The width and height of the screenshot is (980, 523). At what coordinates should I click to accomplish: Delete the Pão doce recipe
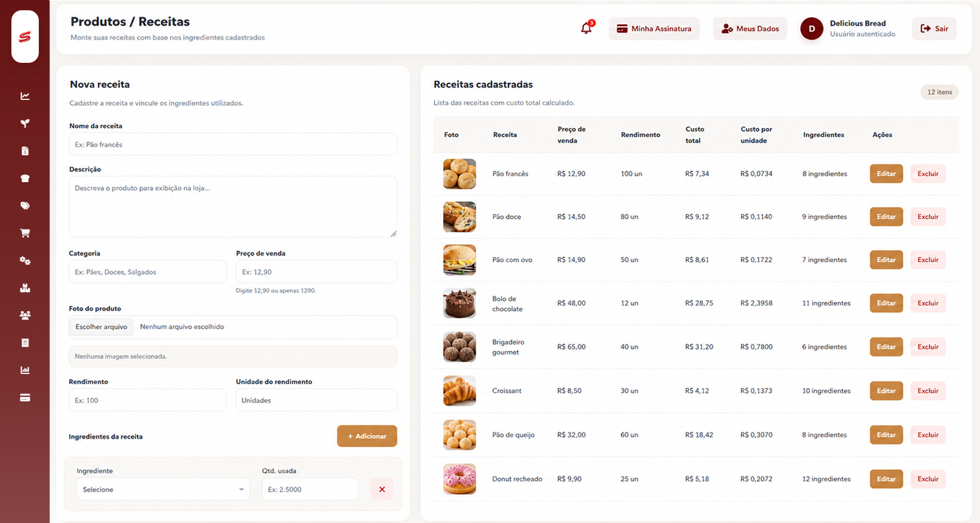[x=928, y=217]
